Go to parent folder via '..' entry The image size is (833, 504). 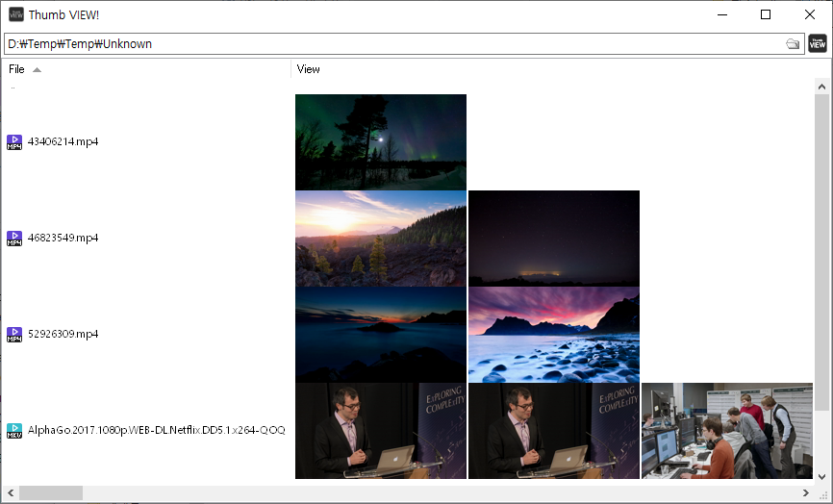pos(13,88)
